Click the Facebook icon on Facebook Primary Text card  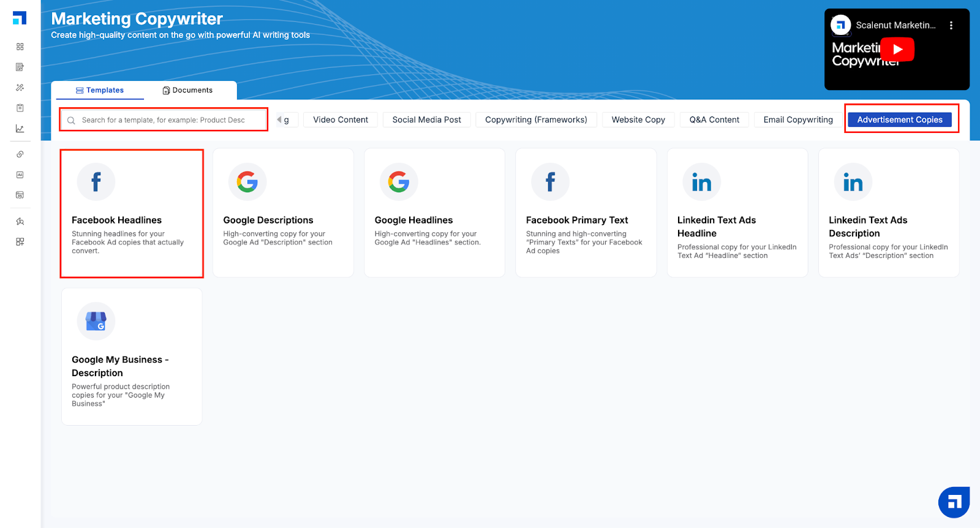[550, 182]
